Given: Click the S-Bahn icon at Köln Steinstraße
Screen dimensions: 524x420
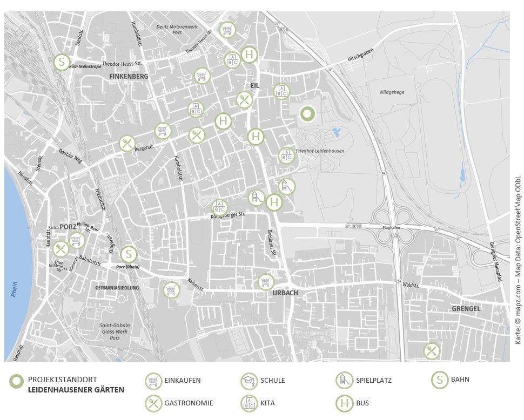Looking at the screenshot, I should point(62,62).
